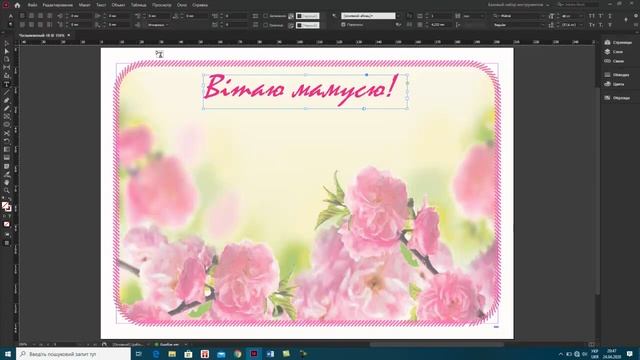Open the Просмотр menu
This screenshot has width=640, height=360.
point(162,5)
